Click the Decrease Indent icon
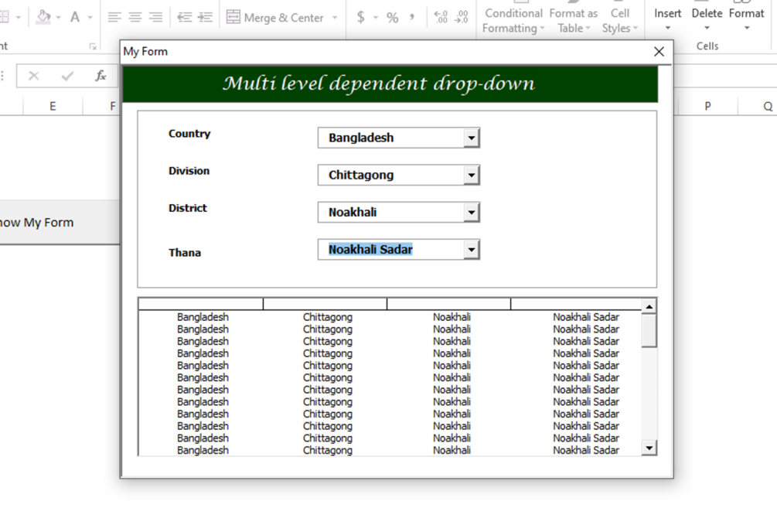777x532 pixels. pyautogui.click(x=185, y=17)
